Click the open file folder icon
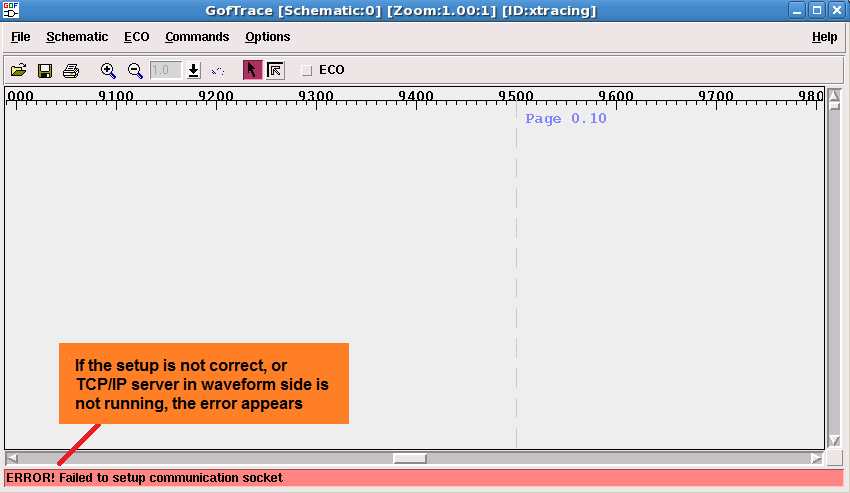 [19, 71]
